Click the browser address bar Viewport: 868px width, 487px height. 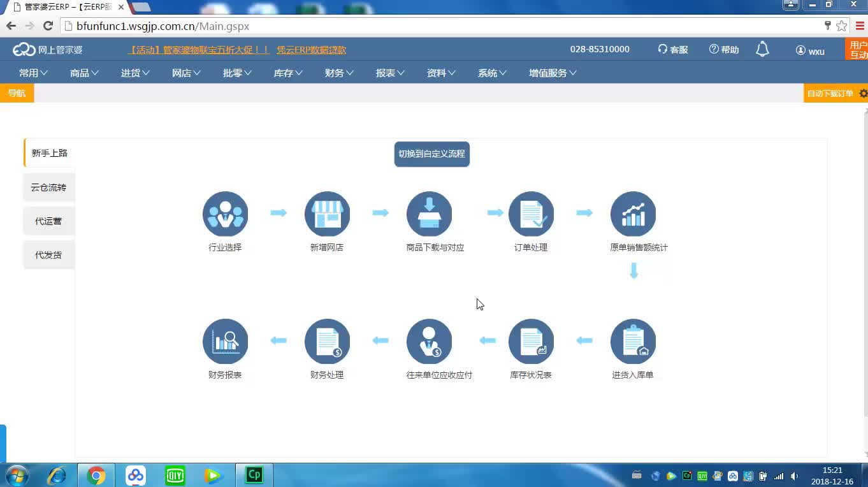coord(440,26)
